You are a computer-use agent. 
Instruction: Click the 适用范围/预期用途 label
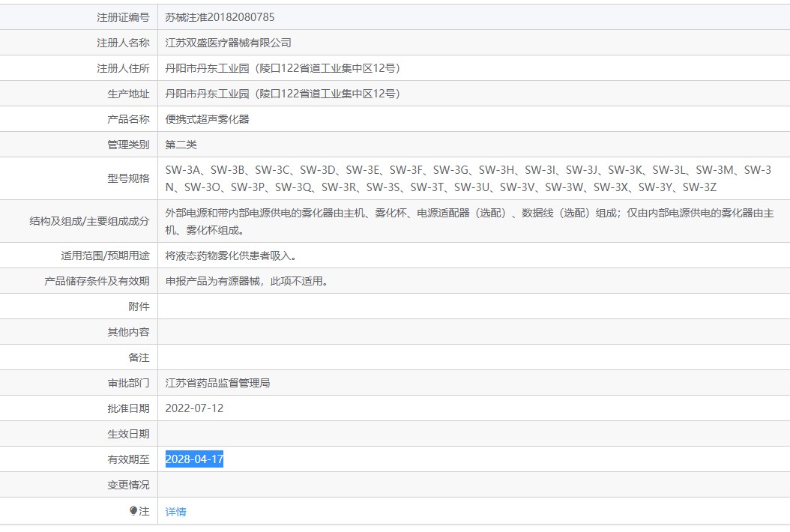(x=105, y=256)
